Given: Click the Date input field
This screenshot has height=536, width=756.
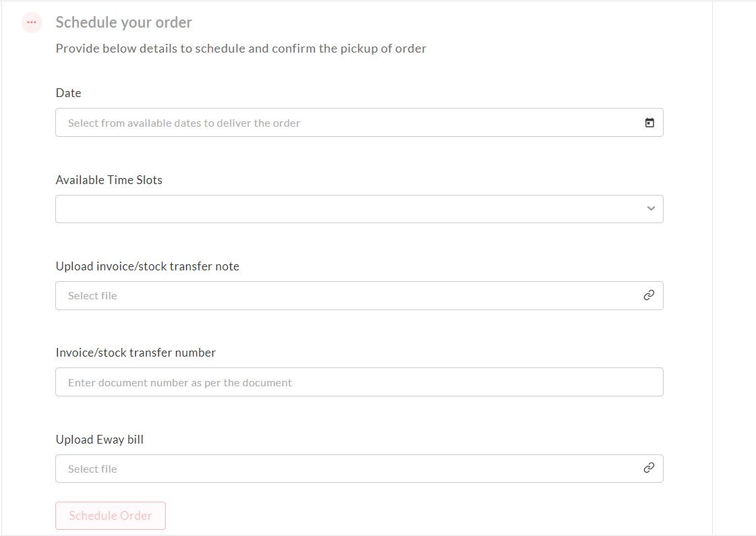Looking at the screenshot, I should (x=359, y=123).
